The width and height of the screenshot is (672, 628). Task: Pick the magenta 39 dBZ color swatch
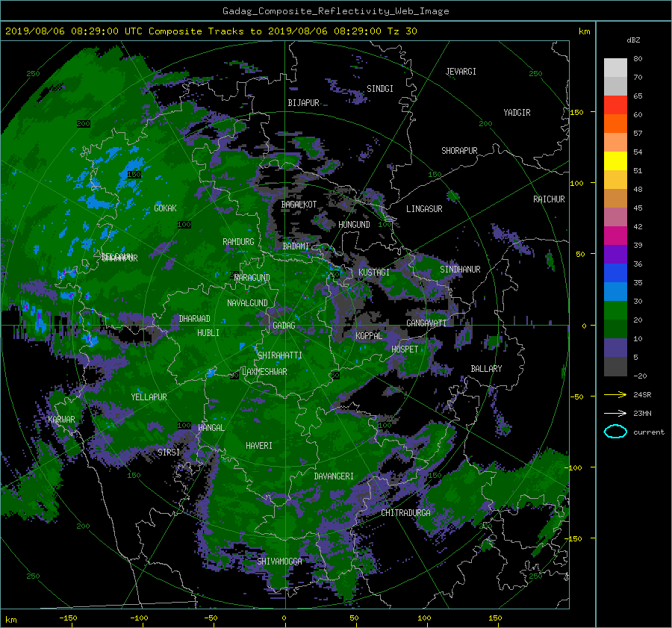pyautogui.click(x=615, y=236)
